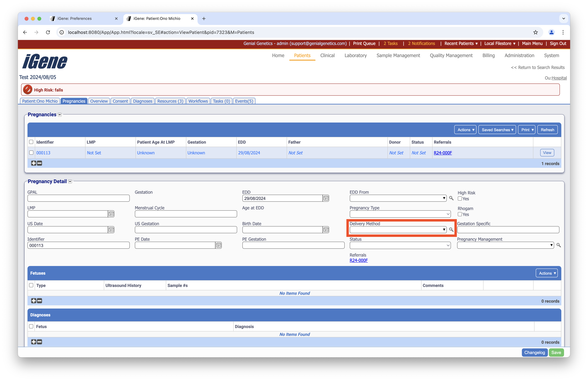Image resolution: width=588 pixels, height=381 pixels.
Task: Expand the Saved Searches menu
Action: pos(497,130)
